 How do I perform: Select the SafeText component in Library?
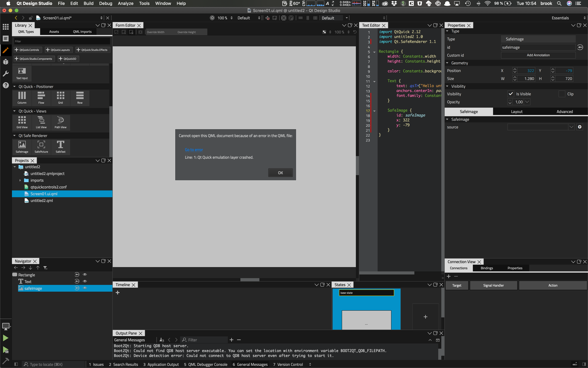tap(60, 147)
